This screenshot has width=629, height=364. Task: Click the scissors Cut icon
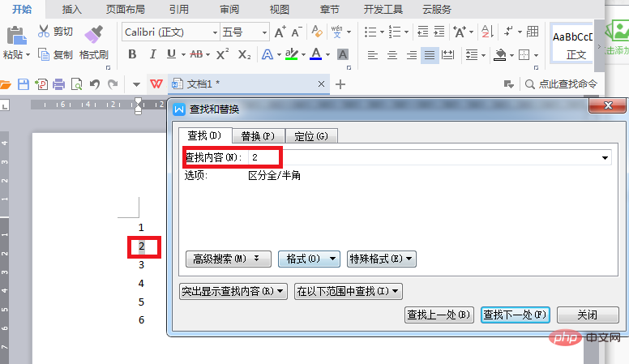click(x=43, y=32)
